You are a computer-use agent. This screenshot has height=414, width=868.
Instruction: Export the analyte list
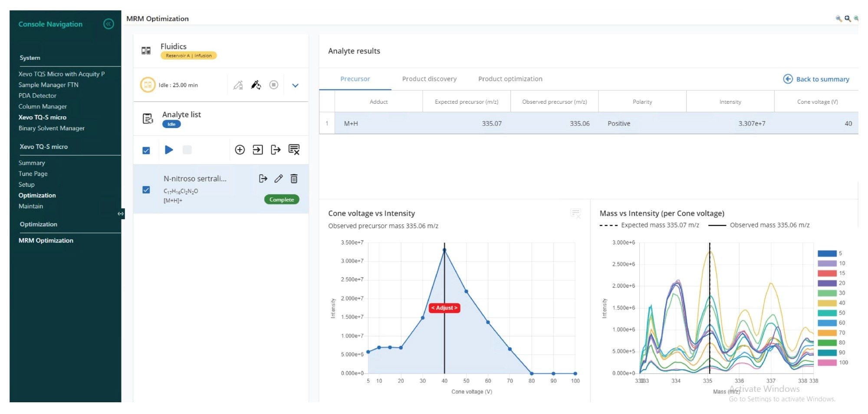(x=276, y=150)
